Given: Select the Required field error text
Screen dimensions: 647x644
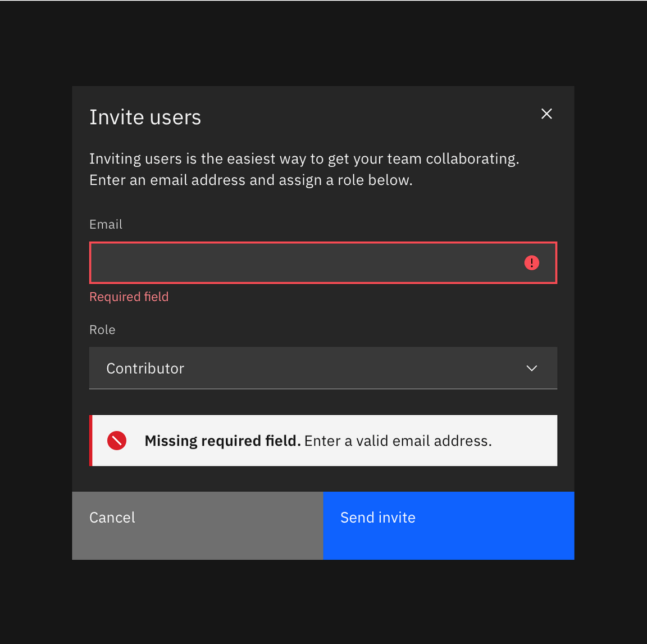Looking at the screenshot, I should point(129,296).
